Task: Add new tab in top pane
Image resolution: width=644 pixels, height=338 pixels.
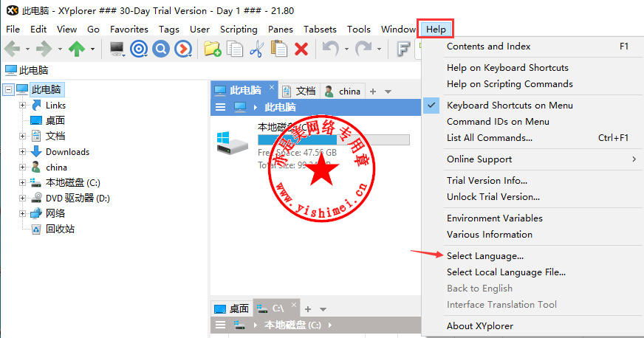Action: point(373,92)
